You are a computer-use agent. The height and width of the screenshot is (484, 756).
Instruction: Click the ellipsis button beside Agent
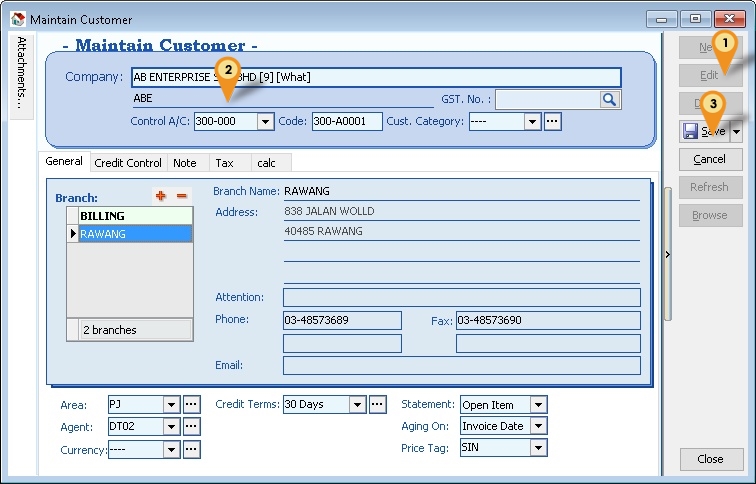(x=191, y=427)
